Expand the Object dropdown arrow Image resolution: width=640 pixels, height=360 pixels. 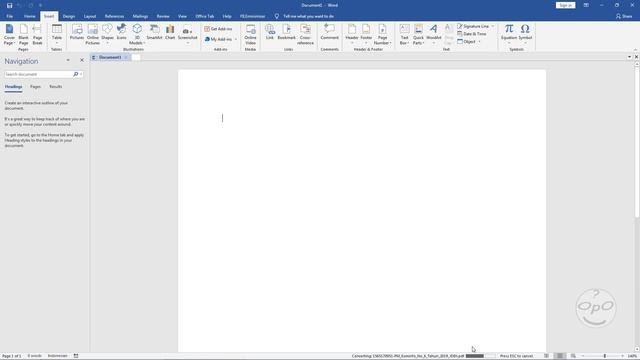pyautogui.click(x=480, y=42)
